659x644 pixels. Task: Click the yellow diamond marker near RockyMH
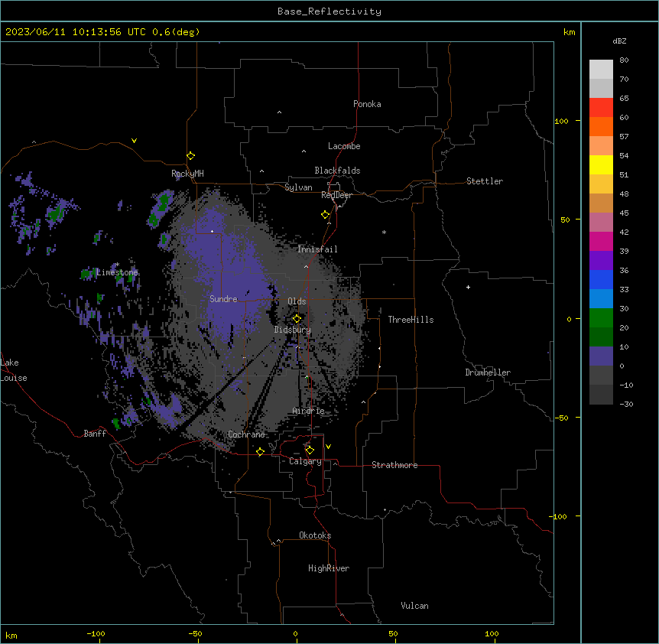click(x=191, y=156)
